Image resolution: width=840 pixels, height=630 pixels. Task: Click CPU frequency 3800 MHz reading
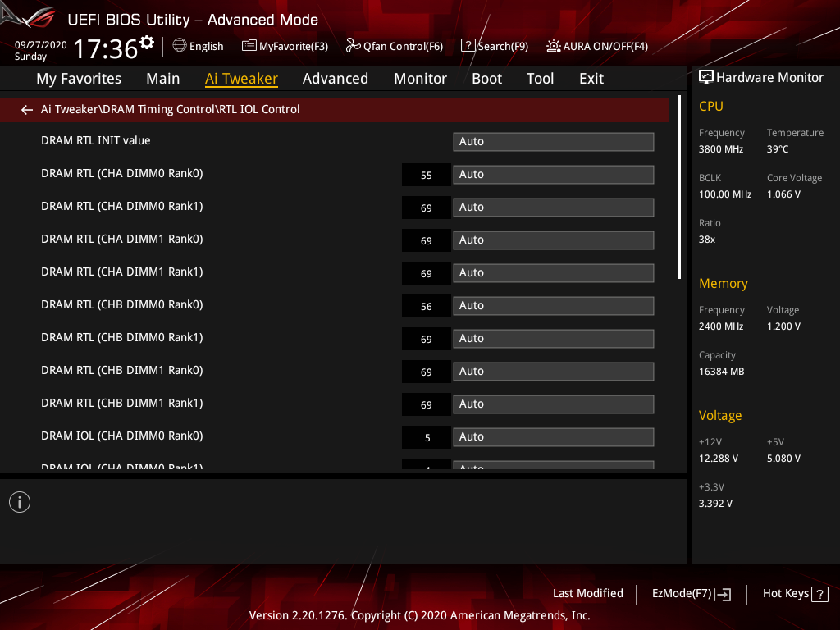[x=721, y=149]
